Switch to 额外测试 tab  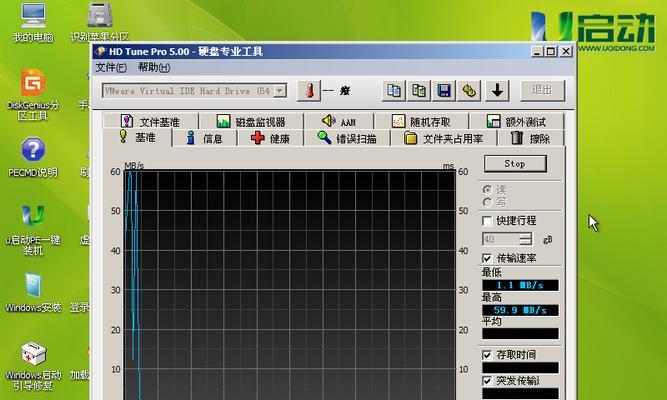pos(516,122)
